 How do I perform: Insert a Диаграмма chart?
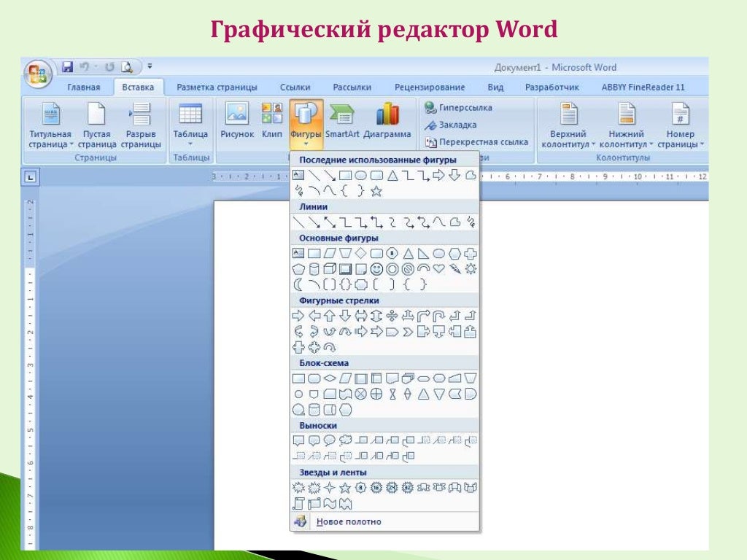click(387, 121)
